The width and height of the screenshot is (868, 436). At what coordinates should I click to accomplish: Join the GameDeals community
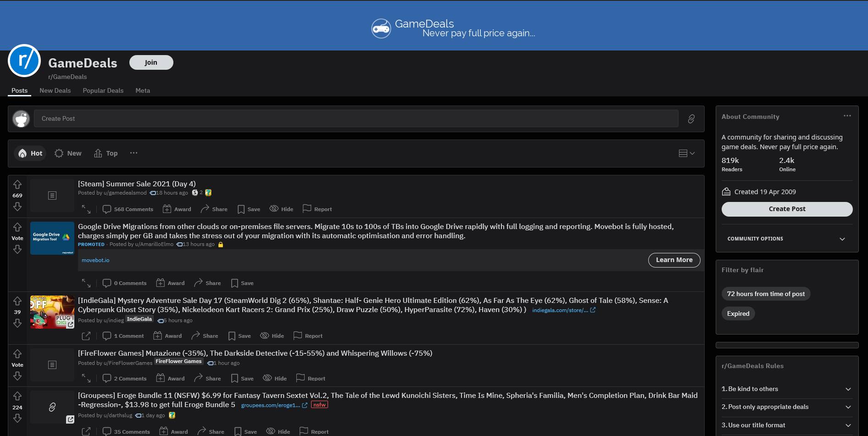click(x=151, y=62)
